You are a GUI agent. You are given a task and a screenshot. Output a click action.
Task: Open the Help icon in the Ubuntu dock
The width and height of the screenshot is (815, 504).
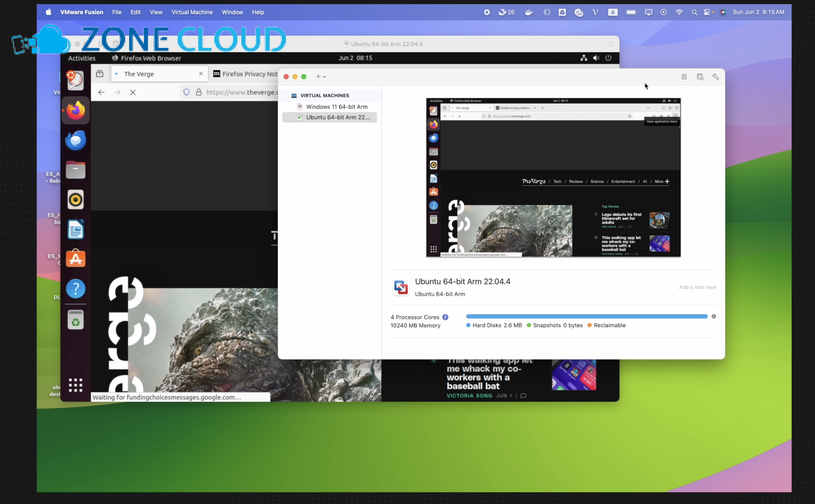coord(76,289)
